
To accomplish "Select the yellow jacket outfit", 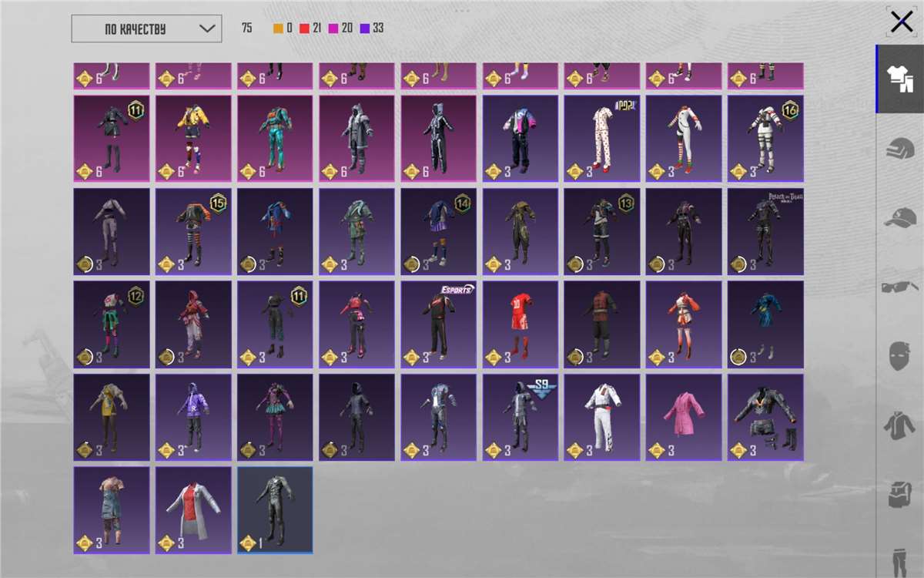I will 193,139.
